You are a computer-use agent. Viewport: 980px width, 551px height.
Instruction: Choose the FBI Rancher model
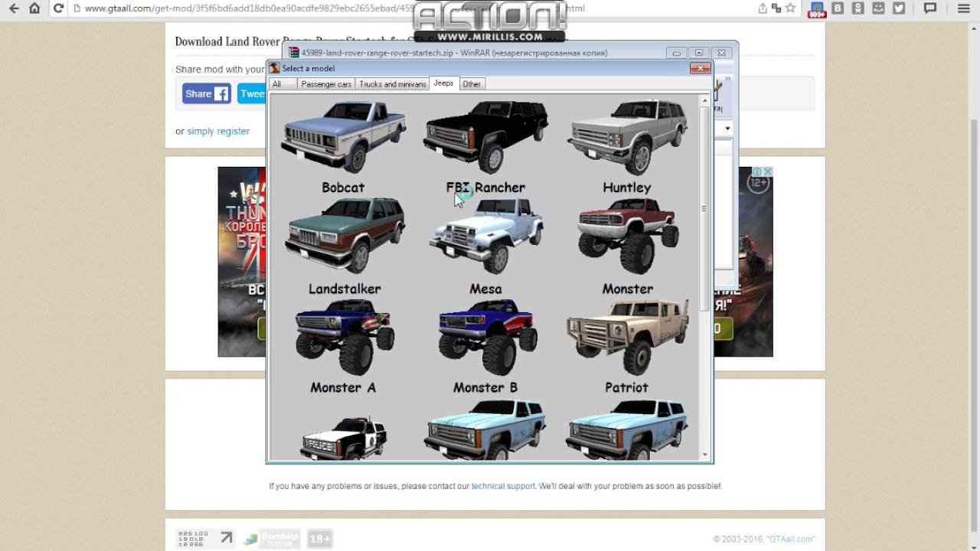(485, 138)
